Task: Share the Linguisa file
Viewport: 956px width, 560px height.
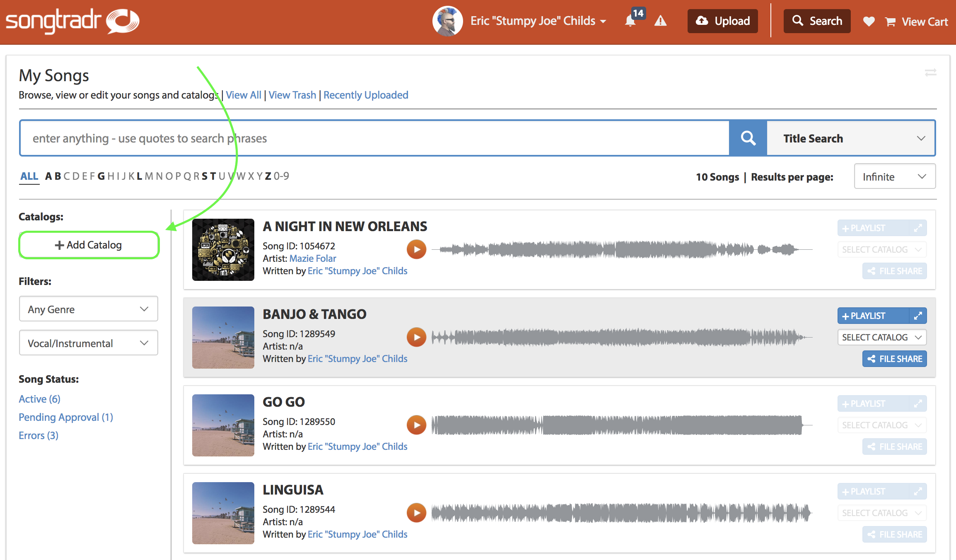Action: point(895,534)
